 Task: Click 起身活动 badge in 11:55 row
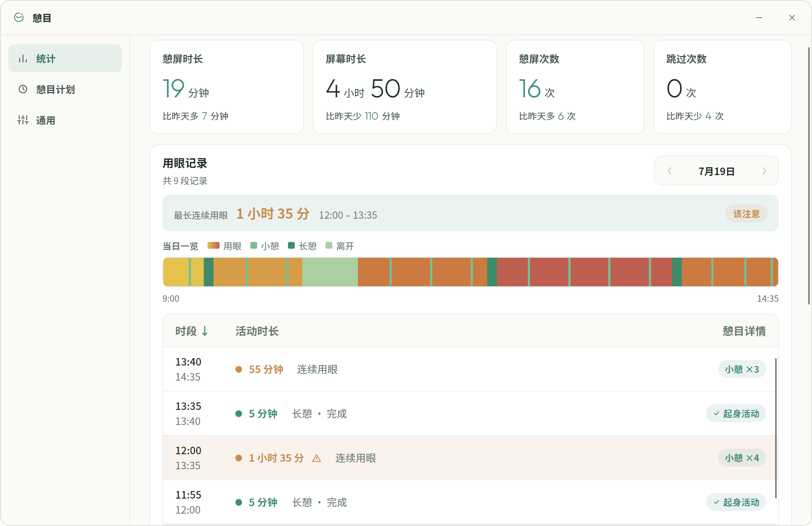(x=736, y=502)
